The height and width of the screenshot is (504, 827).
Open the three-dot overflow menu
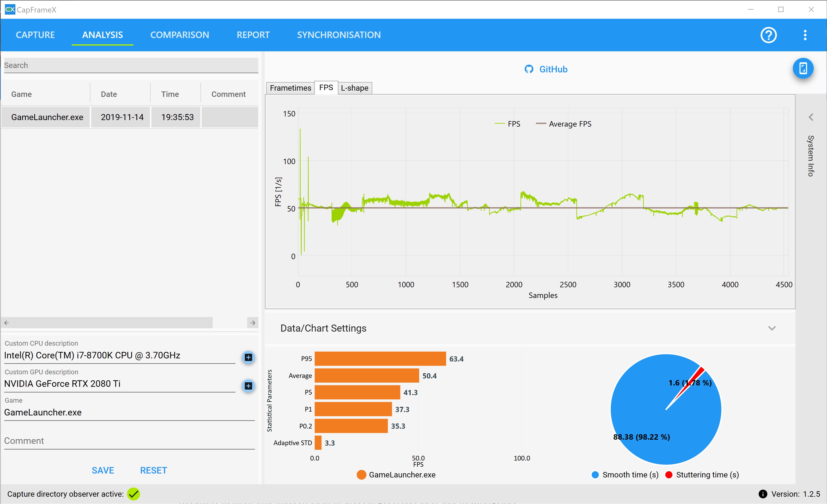[x=805, y=35]
